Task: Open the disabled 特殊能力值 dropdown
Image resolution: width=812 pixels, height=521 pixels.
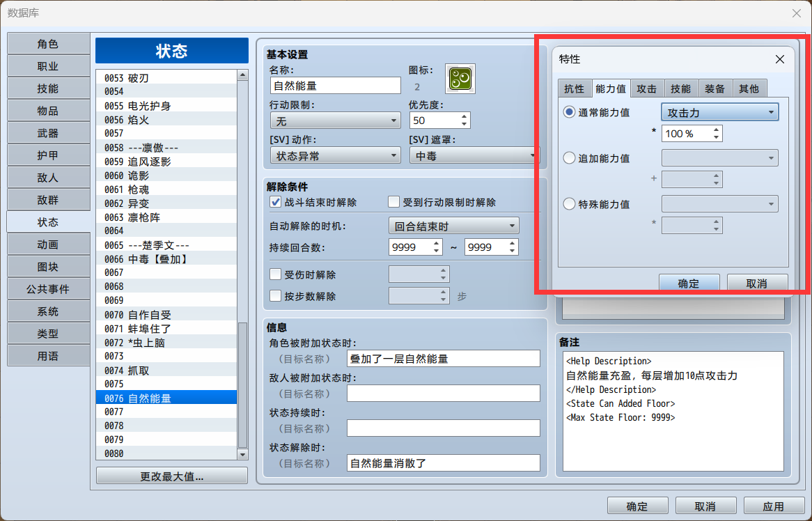Action: pyautogui.click(x=720, y=204)
